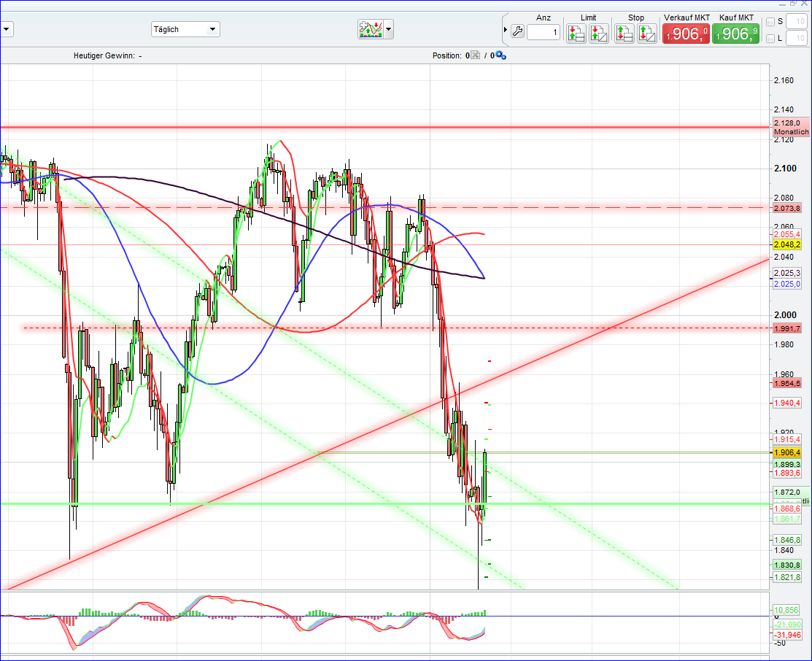Click first Limit order icon
Viewport: 812px width, 661px height.
point(576,34)
